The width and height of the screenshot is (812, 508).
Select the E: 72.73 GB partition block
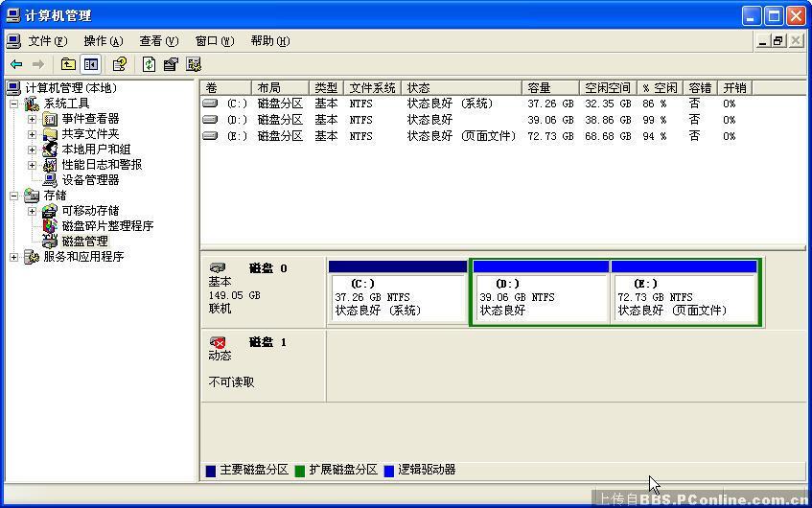(684, 293)
